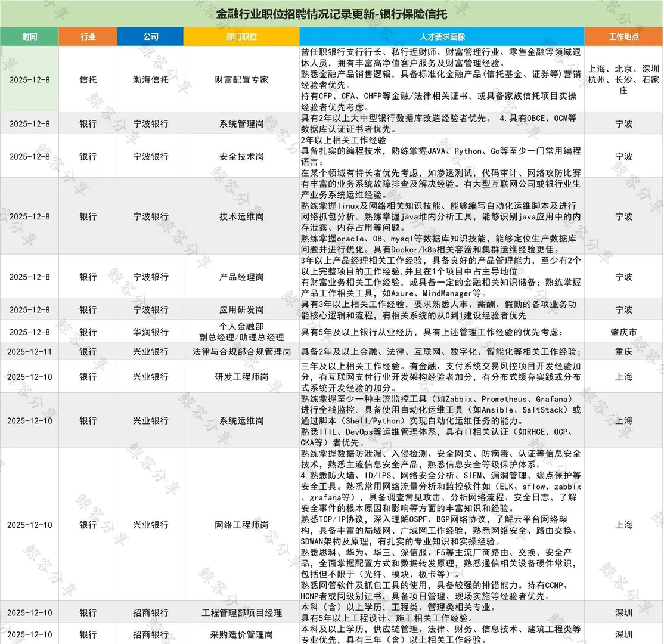Click the 部门职位 column header
The image size is (664, 644).
coord(241,36)
